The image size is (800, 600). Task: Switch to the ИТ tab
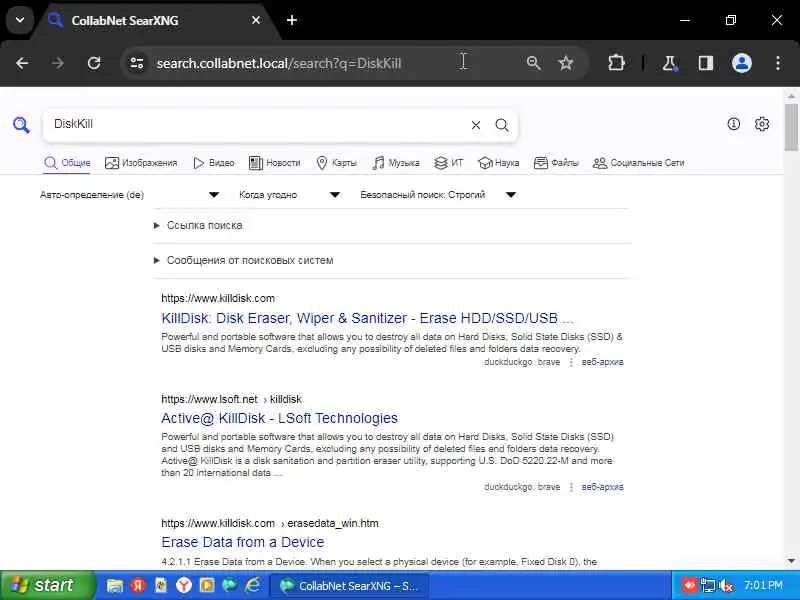[448, 163]
